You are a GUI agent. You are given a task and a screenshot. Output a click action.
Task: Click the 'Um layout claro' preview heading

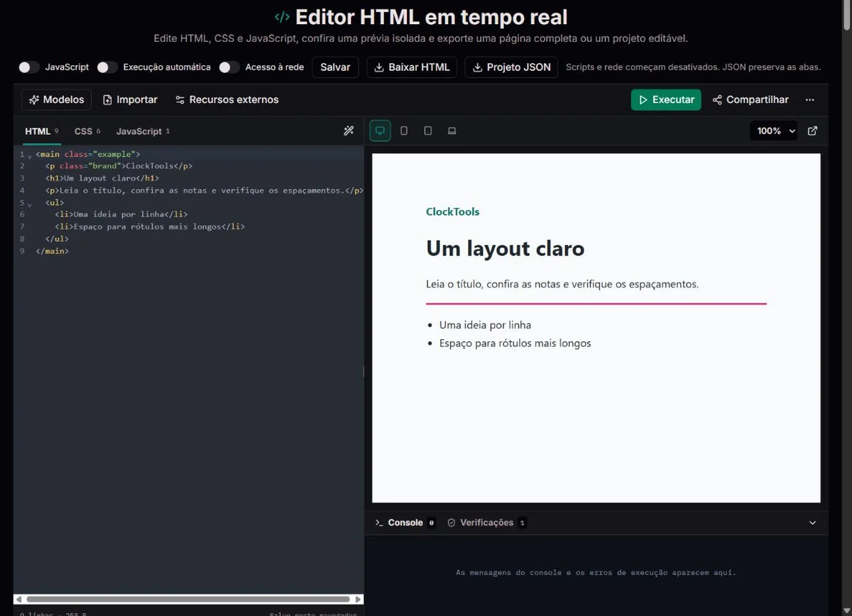pyautogui.click(x=505, y=248)
